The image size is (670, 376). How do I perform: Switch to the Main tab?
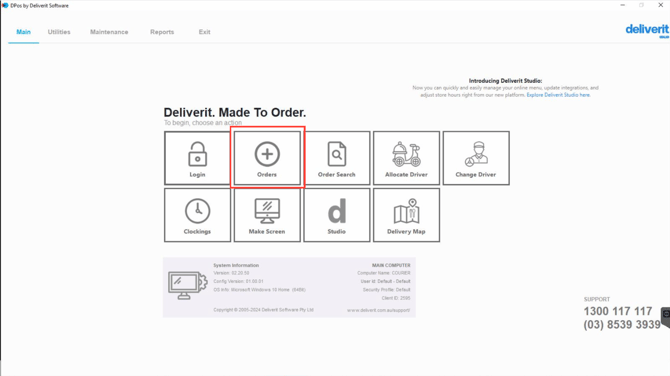[24, 32]
